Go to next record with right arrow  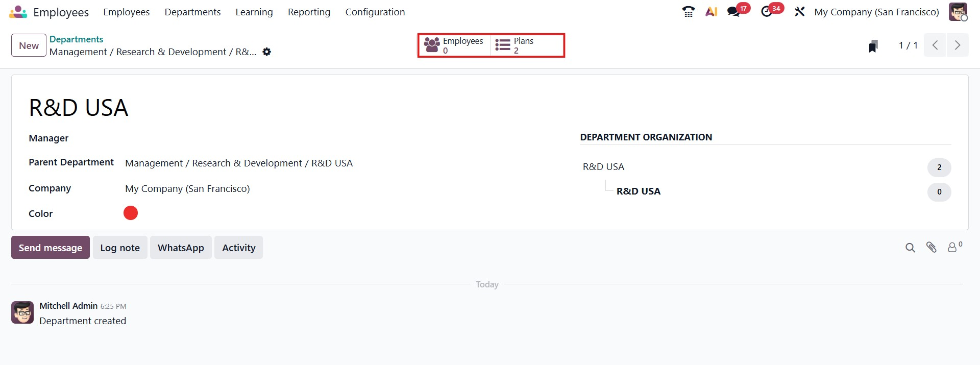[x=958, y=45]
